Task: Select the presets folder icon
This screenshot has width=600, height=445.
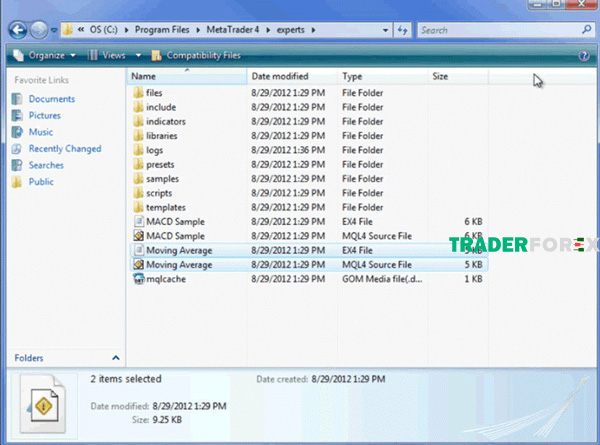Action: pos(138,165)
